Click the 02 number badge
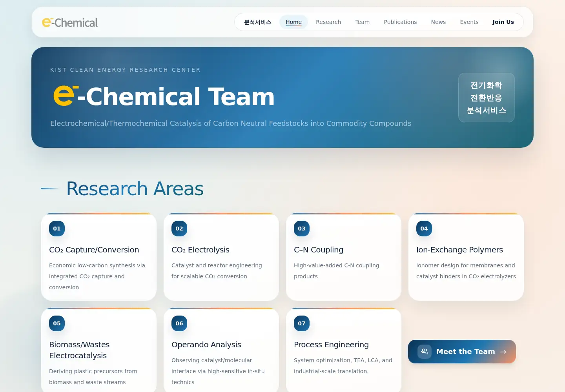The height and width of the screenshot is (392, 565). coord(179,229)
